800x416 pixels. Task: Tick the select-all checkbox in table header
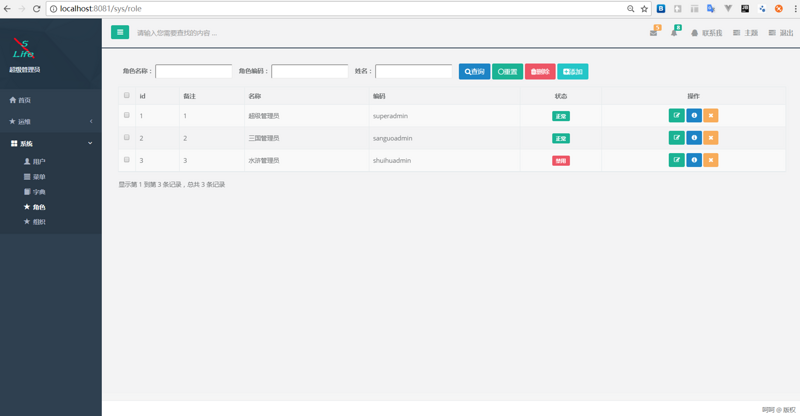pyautogui.click(x=127, y=95)
